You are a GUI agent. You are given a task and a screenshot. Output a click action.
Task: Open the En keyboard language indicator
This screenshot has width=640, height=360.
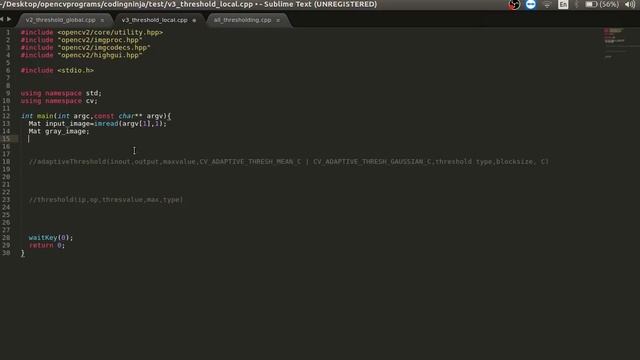pos(563,4)
